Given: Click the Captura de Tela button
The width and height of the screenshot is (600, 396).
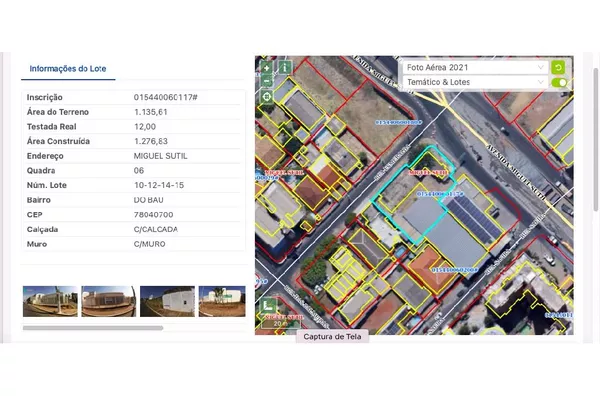Looking at the screenshot, I should [332, 337].
